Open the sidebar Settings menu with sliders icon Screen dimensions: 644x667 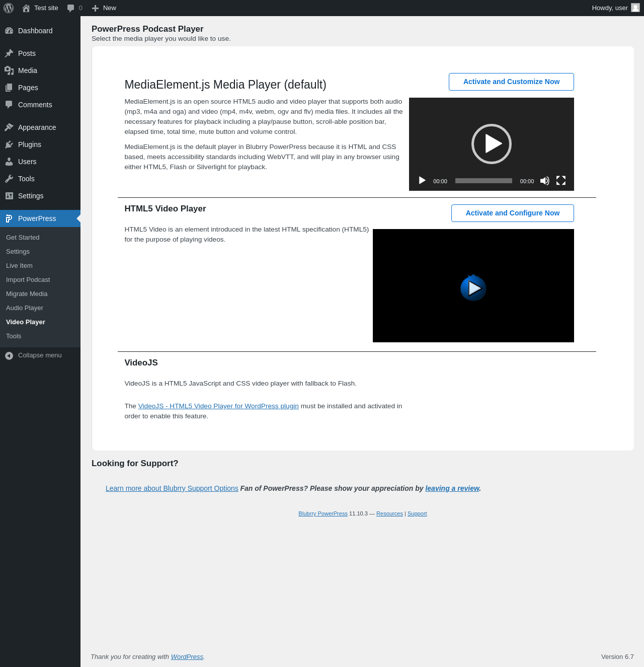click(x=40, y=196)
